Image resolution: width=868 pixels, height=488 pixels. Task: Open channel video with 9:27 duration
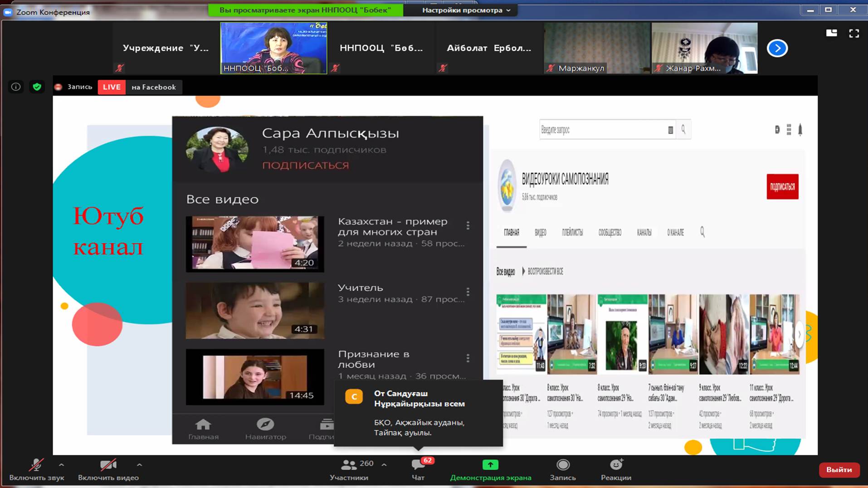point(673,334)
